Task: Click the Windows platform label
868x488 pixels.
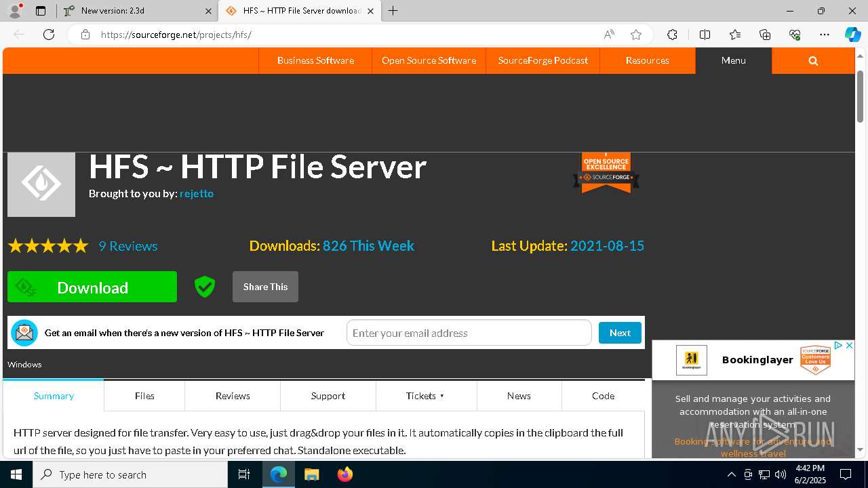Action: click(x=24, y=365)
